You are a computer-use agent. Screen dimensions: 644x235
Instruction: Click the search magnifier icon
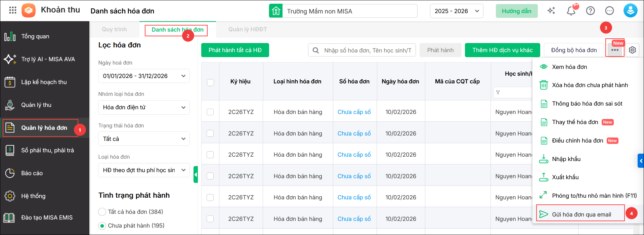(316, 50)
